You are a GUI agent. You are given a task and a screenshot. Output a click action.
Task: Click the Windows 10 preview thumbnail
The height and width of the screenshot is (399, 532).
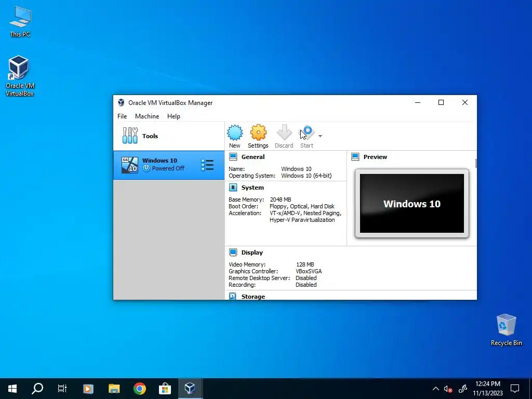[412, 204]
